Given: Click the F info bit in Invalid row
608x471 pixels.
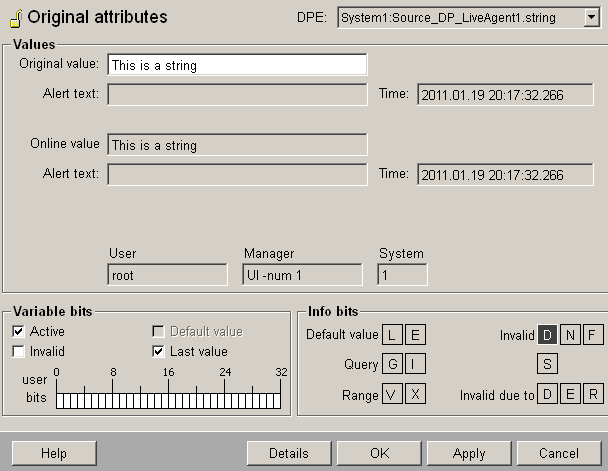Looking at the screenshot, I should pyautogui.click(x=594, y=335).
